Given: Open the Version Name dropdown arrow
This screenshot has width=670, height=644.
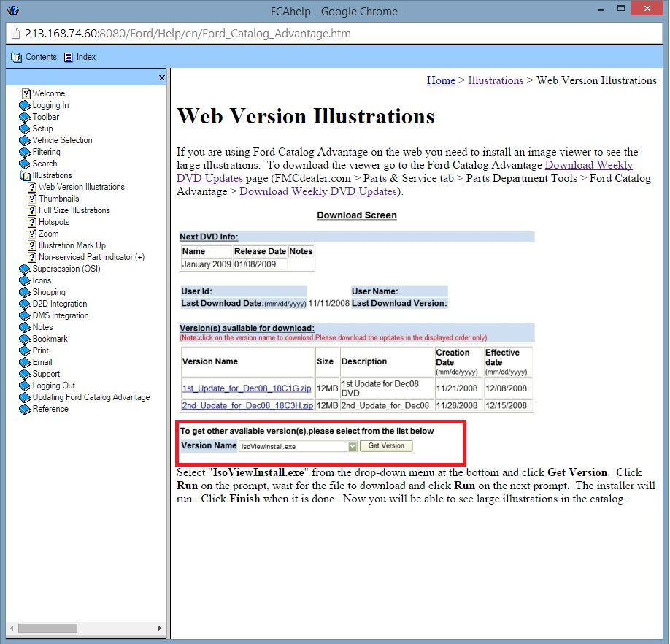Looking at the screenshot, I should coord(352,446).
